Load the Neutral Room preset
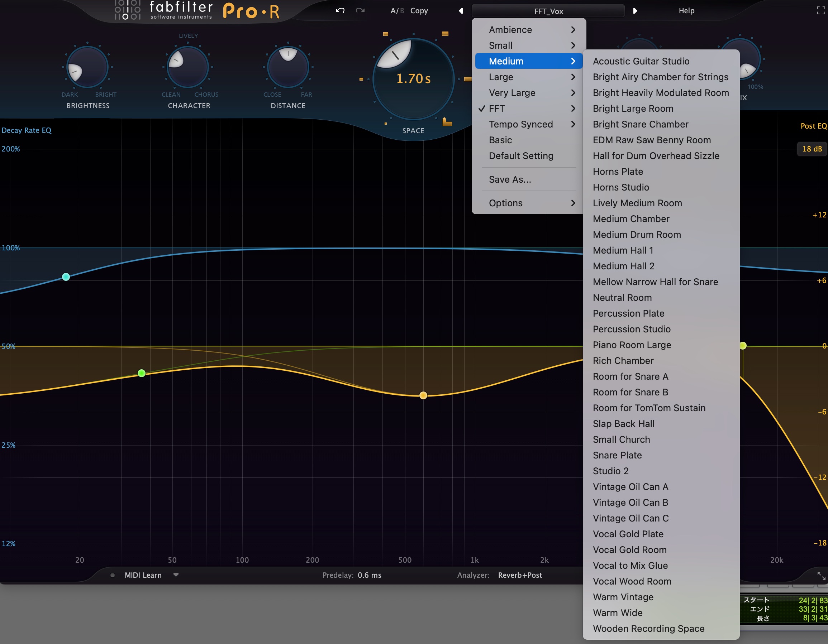Viewport: 828px width, 644px height. tap(661, 297)
